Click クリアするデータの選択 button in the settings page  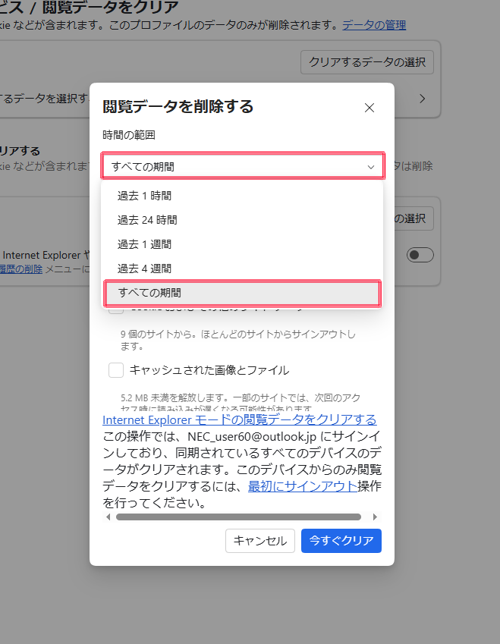point(367,62)
